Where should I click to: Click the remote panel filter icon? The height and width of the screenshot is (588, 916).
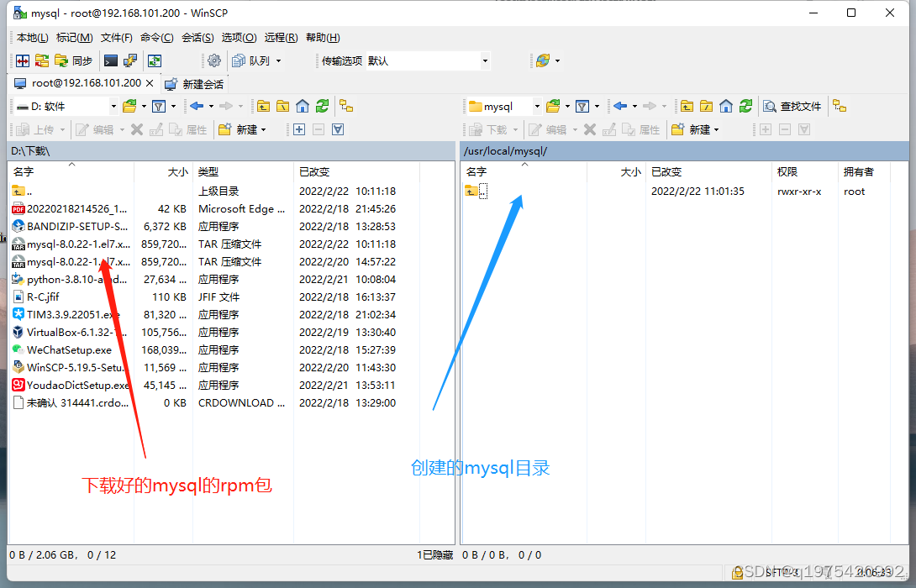582,107
